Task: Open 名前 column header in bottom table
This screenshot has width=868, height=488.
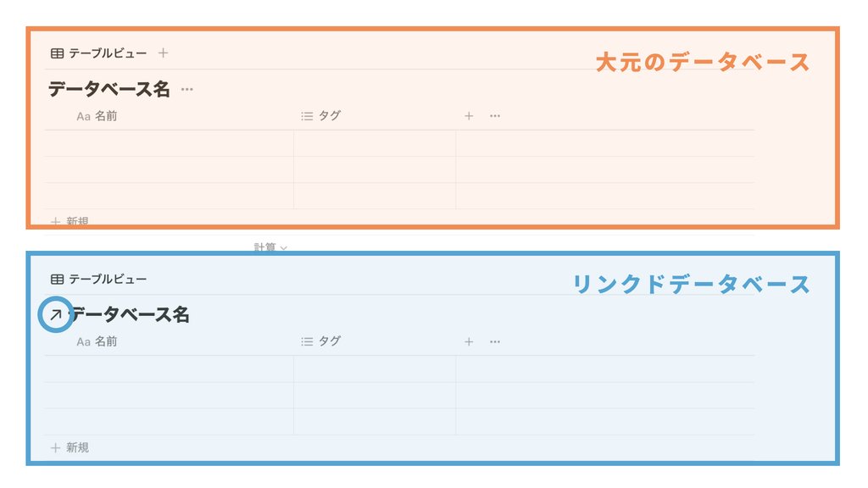Action: 97,341
